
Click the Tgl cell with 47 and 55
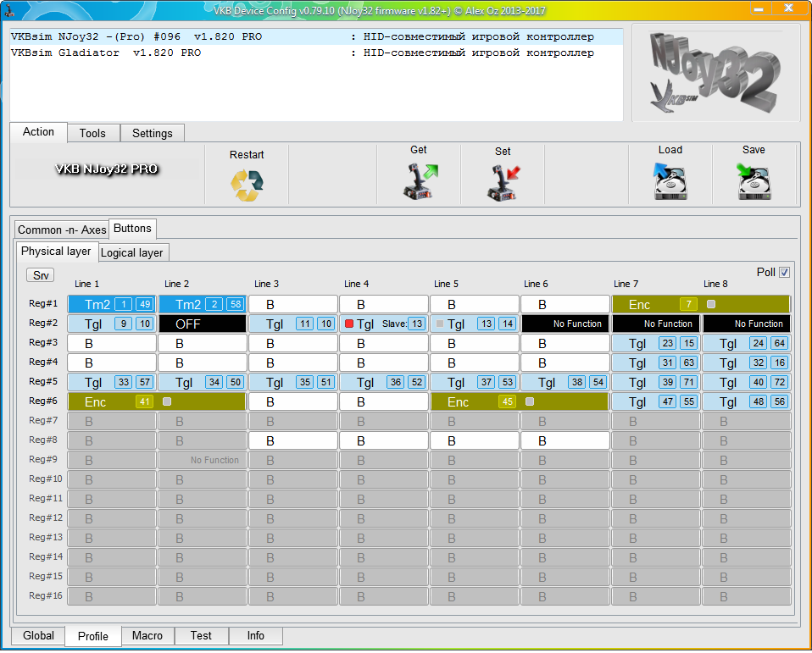point(656,401)
